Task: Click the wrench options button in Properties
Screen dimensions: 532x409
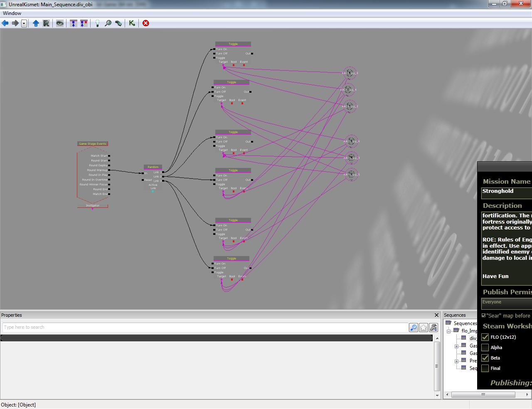Action: coord(433,328)
